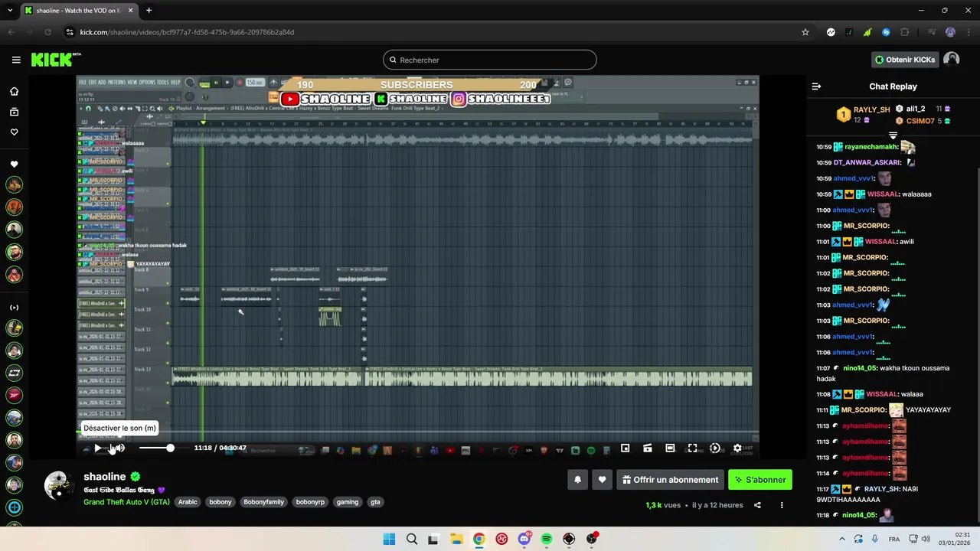Open CSIMO7 leaderboard entry
Image resolution: width=980 pixels, height=551 pixels.
click(923, 121)
